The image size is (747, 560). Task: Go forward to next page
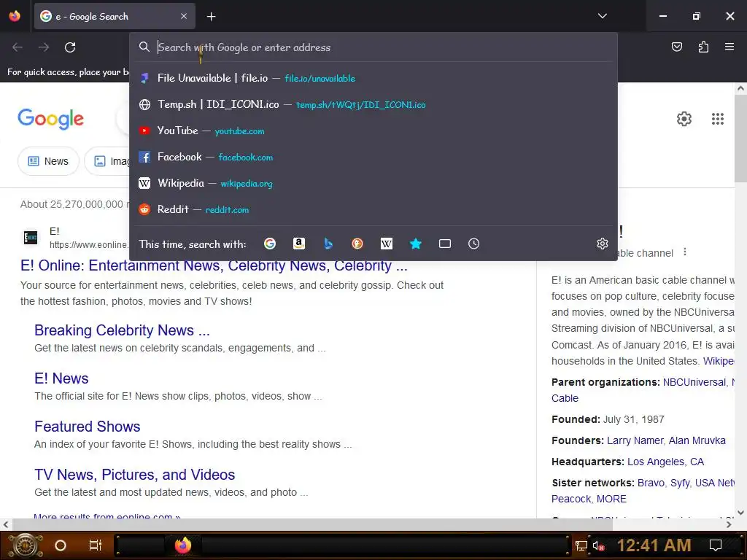click(44, 47)
